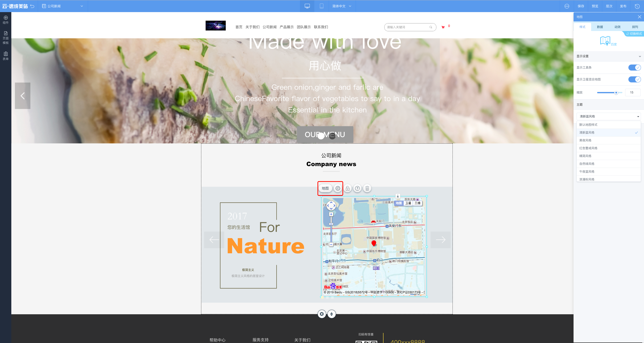Image resolution: width=644 pixels, height=343 pixels.
Task: Open section settings gear below the news block
Action: 322,314
